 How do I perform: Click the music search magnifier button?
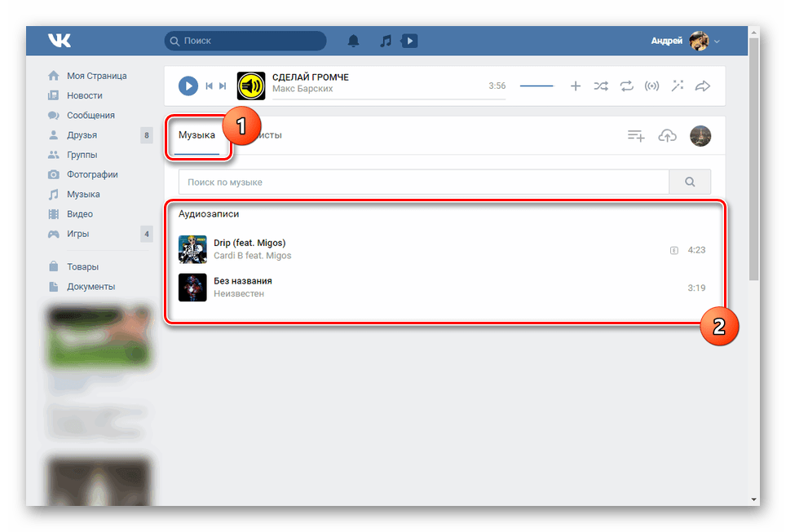(x=690, y=182)
